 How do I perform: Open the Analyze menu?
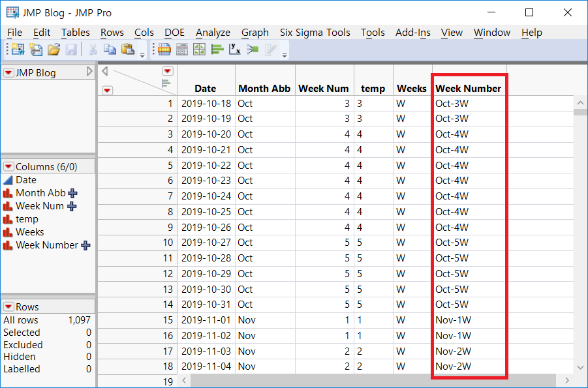[x=213, y=32]
